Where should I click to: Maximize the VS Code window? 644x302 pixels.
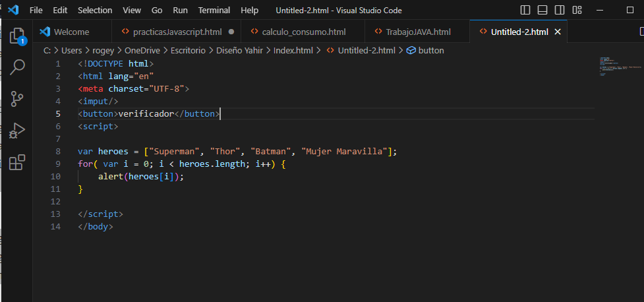(630, 11)
